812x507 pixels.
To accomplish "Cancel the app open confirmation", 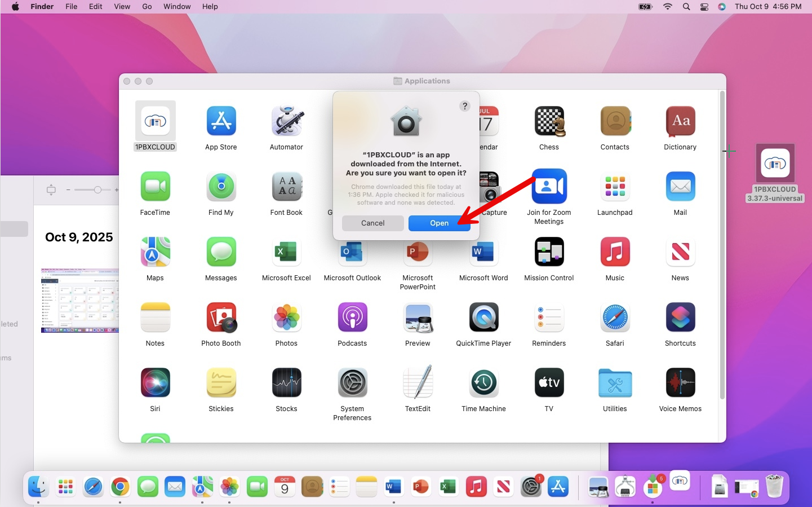I will point(372,223).
